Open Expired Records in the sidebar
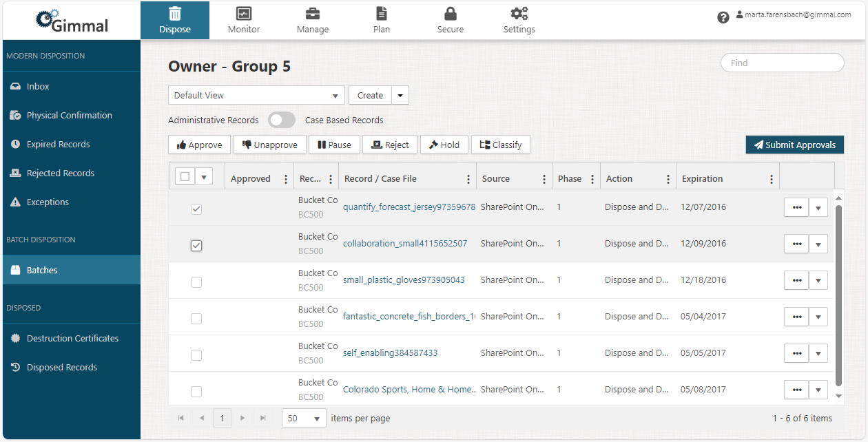This screenshot has height=442, width=868. (x=58, y=145)
